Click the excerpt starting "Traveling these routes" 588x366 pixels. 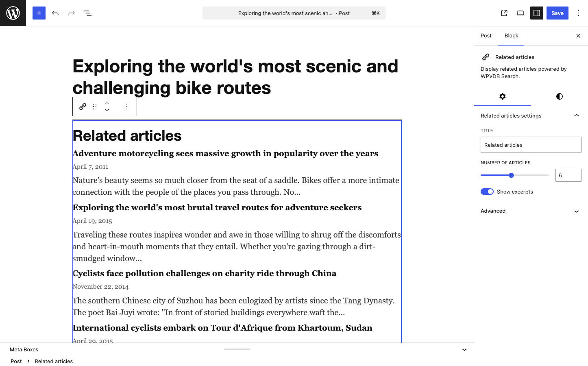(237, 246)
